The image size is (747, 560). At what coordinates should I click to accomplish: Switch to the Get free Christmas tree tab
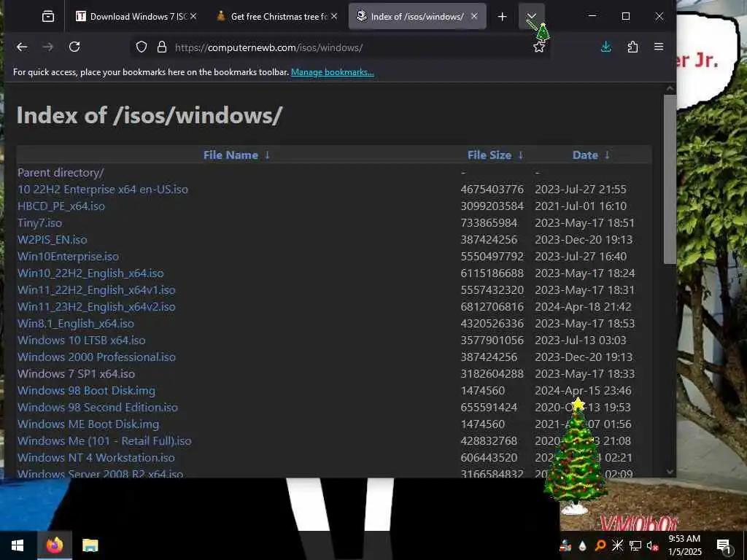click(x=276, y=17)
